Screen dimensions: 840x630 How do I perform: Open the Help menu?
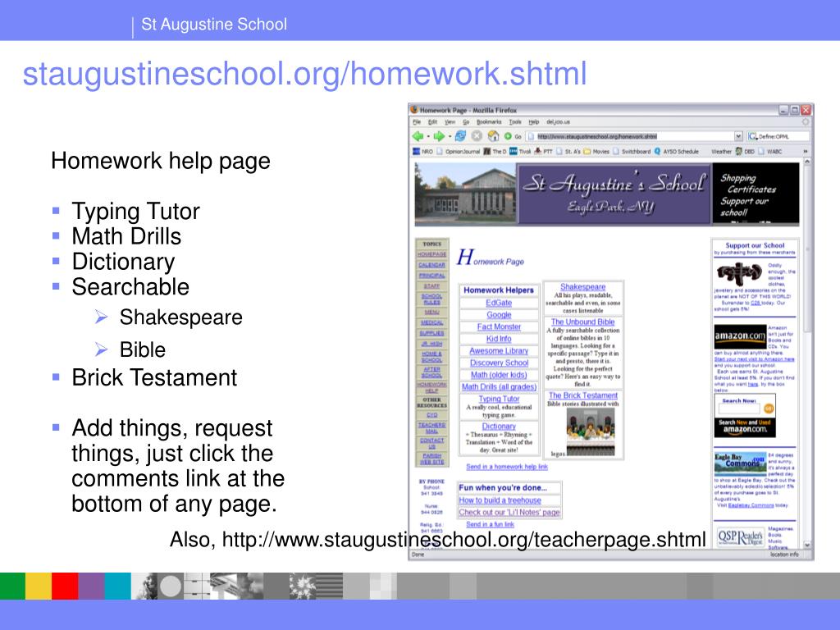(x=533, y=121)
